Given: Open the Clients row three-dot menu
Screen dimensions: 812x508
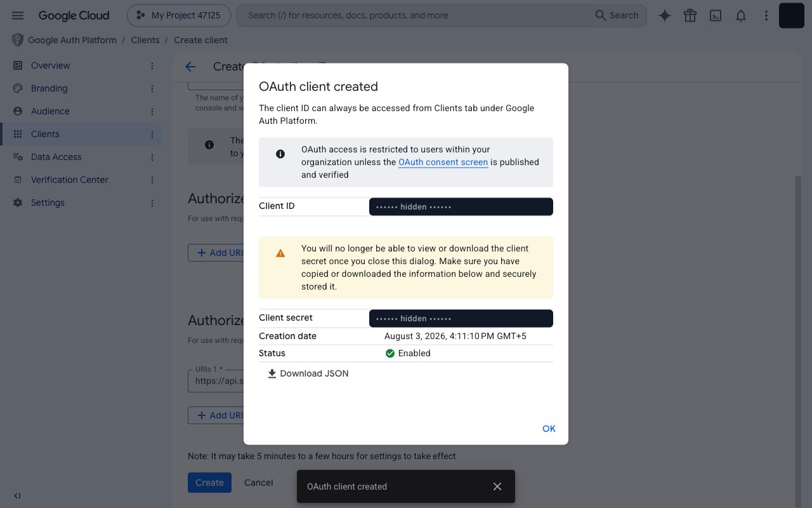Looking at the screenshot, I should [152, 134].
